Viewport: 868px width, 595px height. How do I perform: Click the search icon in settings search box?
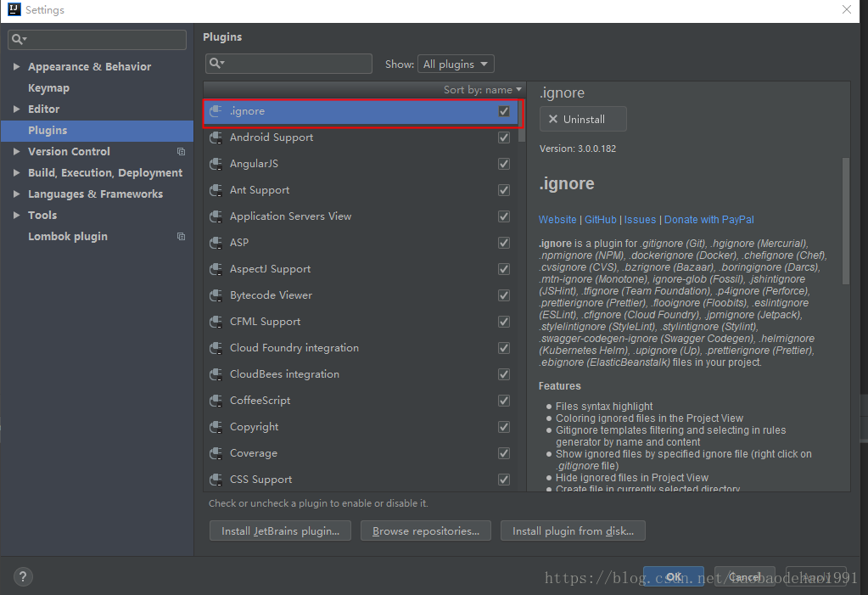(19, 39)
